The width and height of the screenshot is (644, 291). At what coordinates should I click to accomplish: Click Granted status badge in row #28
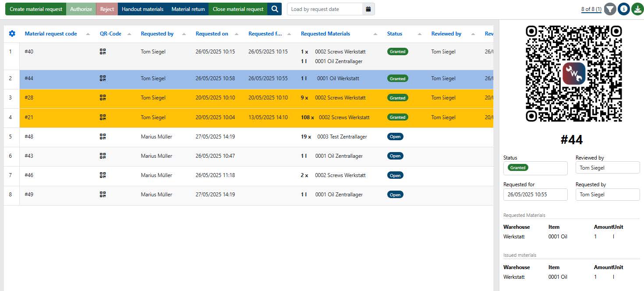tap(398, 98)
